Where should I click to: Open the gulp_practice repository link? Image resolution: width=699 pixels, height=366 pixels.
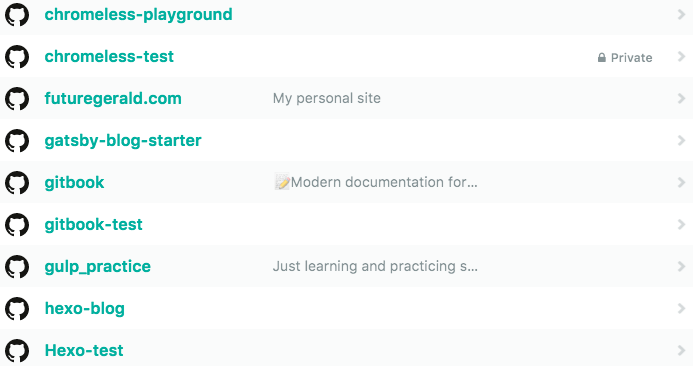click(98, 267)
